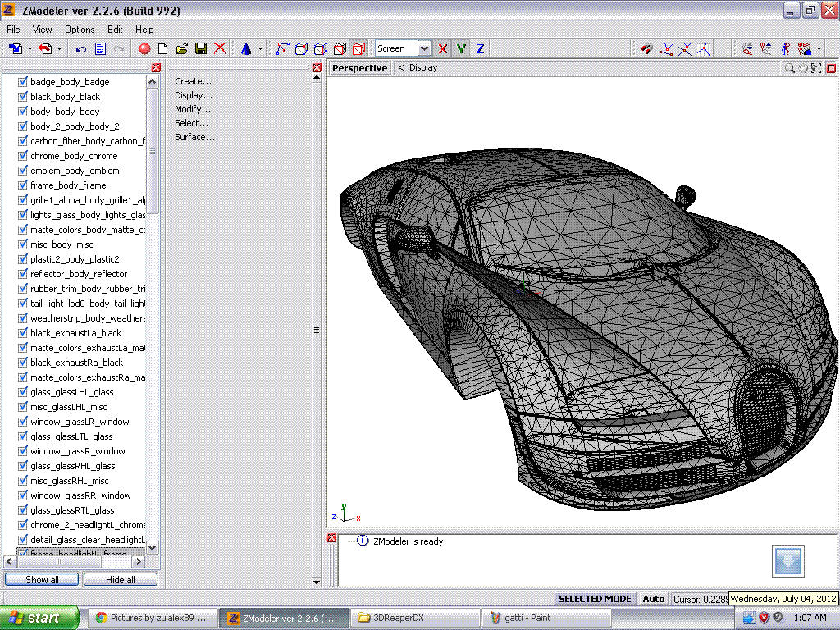Enable the magnet snapping tool
This screenshot has width=840, height=630.
[646, 49]
